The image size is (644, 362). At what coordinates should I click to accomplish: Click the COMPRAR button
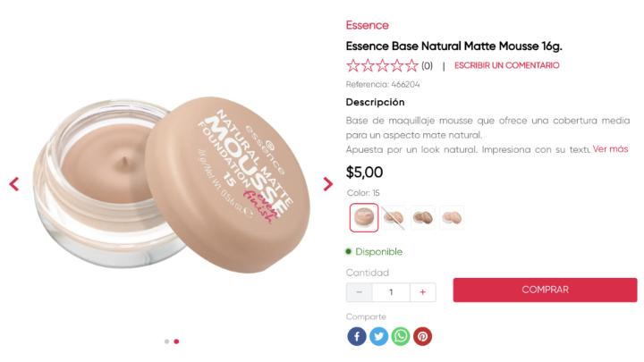point(545,290)
